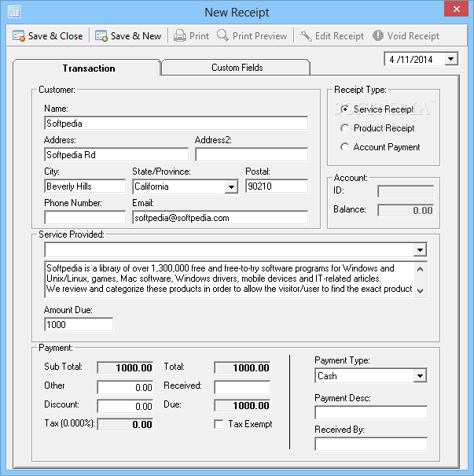Switch to the Transaction tab
The height and width of the screenshot is (476, 474).
[x=87, y=68]
